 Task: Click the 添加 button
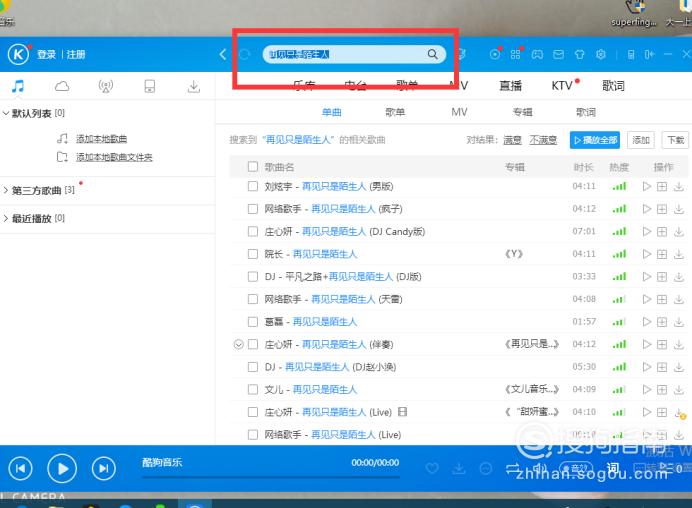click(x=641, y=140)
